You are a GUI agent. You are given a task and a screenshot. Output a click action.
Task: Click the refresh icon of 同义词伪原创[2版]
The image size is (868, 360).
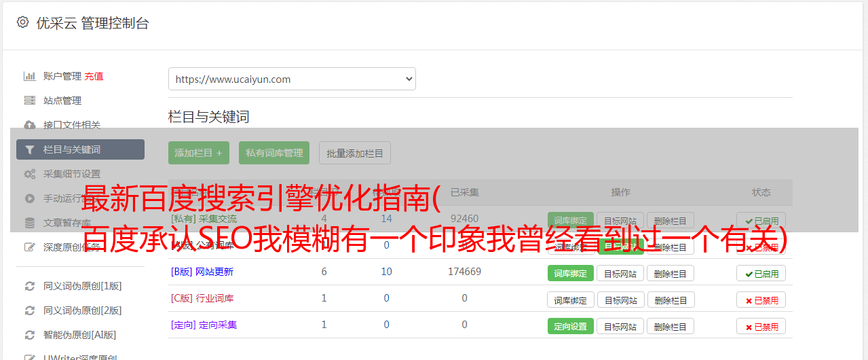click(x=29, y=310)
